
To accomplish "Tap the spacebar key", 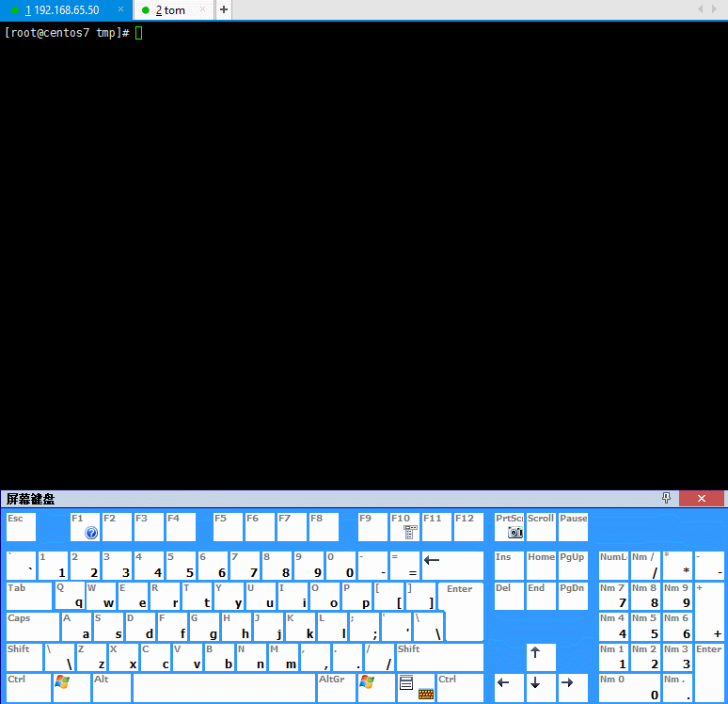I will (224, 688).
